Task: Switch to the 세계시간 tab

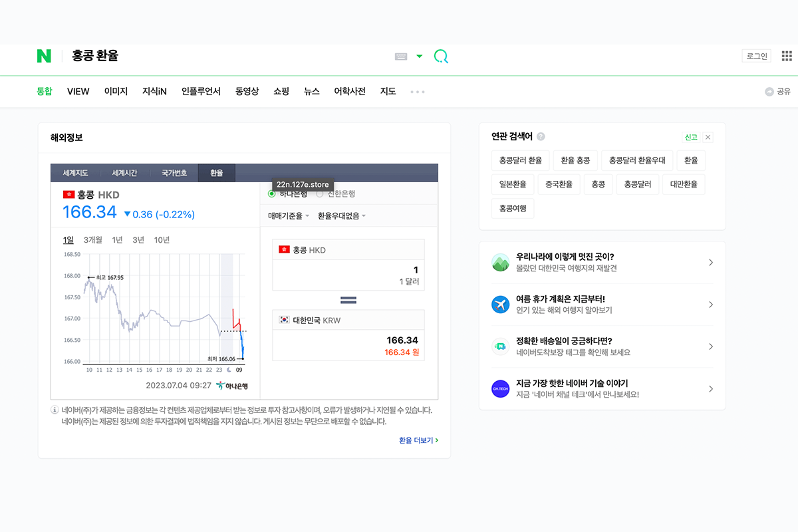Action: (124, 173)
